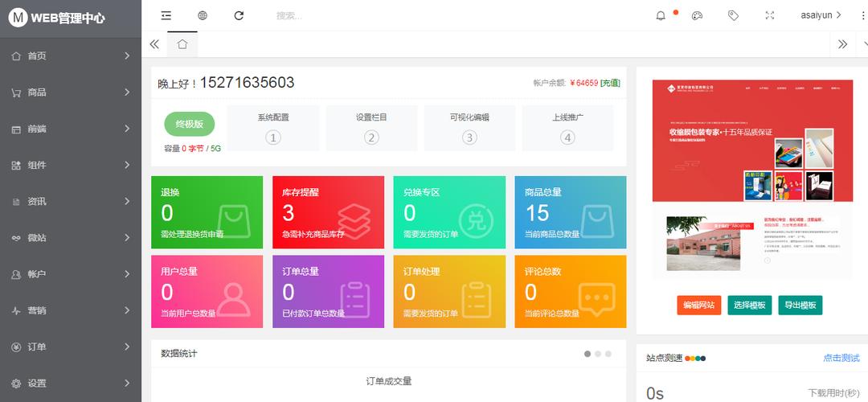The image size is (868, 402).
Task: Open notifications bell icon
Action: click(661, 15)
